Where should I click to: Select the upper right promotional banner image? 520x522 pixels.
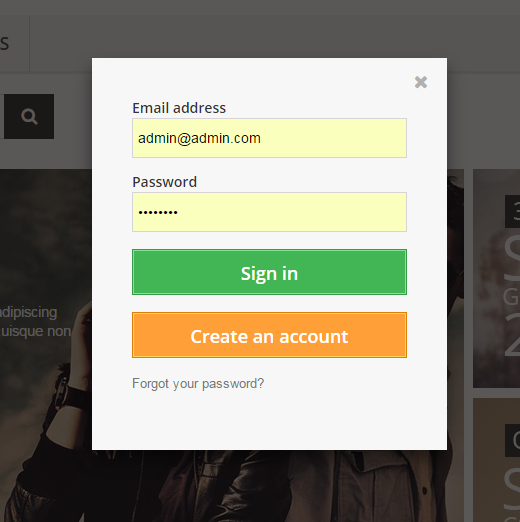click(496, 278)
